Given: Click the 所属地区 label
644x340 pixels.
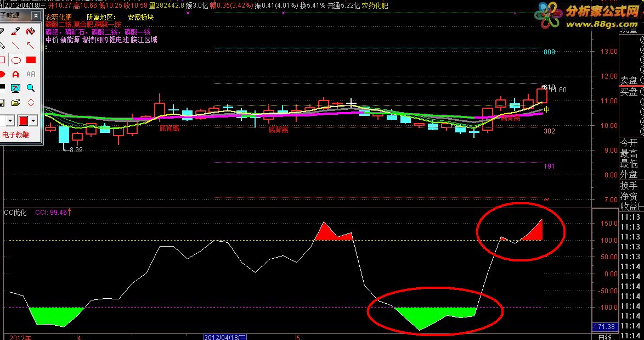Looking at the screenshot, I should click(x=101, y=17).
